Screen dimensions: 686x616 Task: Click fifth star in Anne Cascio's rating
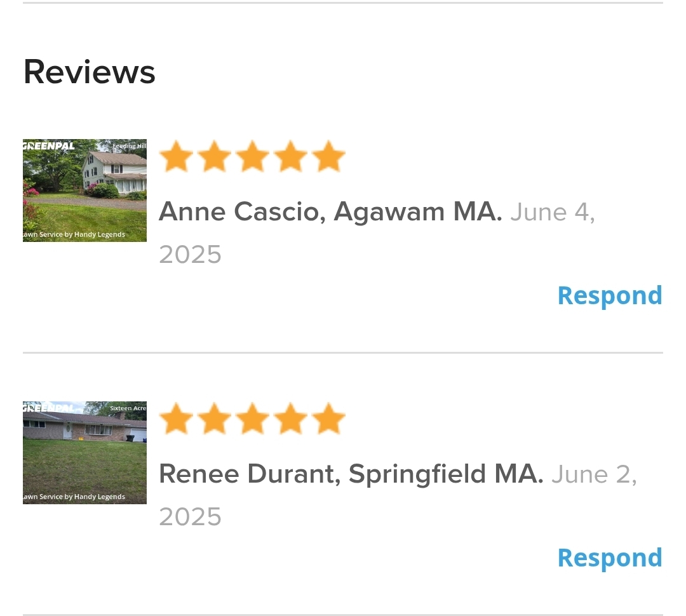click(328, 157)
